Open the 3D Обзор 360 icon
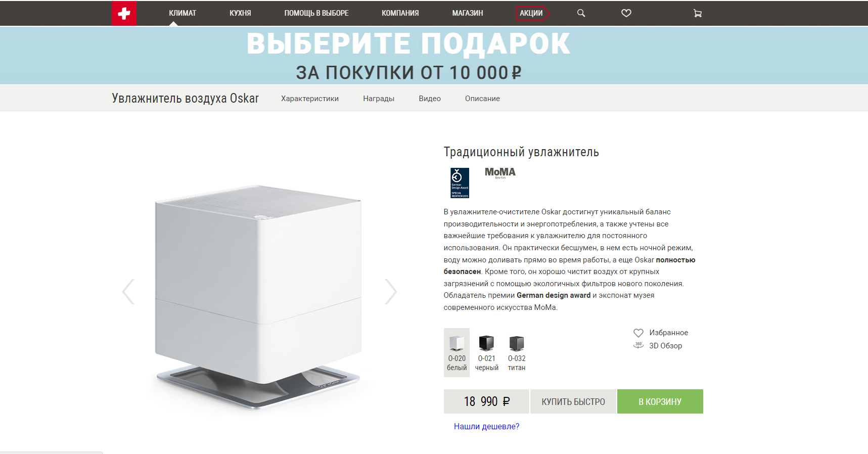 638,345
